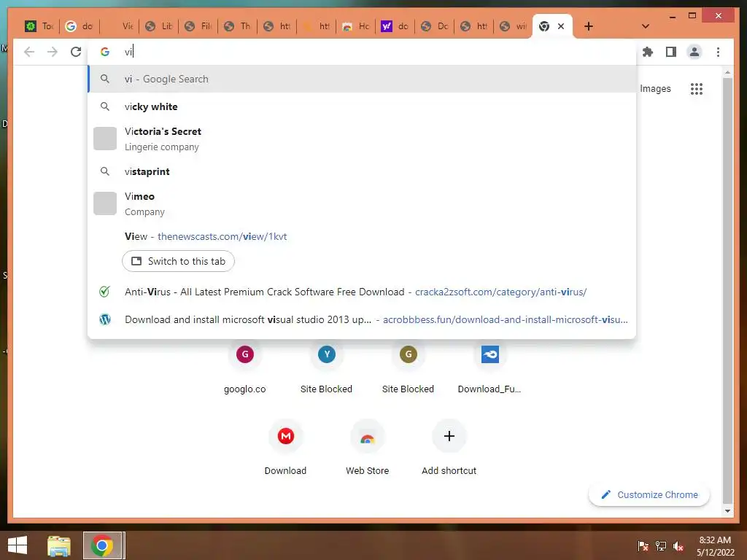Open the taskbar clock showing 8:32 AM
747x560 pixels.
point(715,546)
